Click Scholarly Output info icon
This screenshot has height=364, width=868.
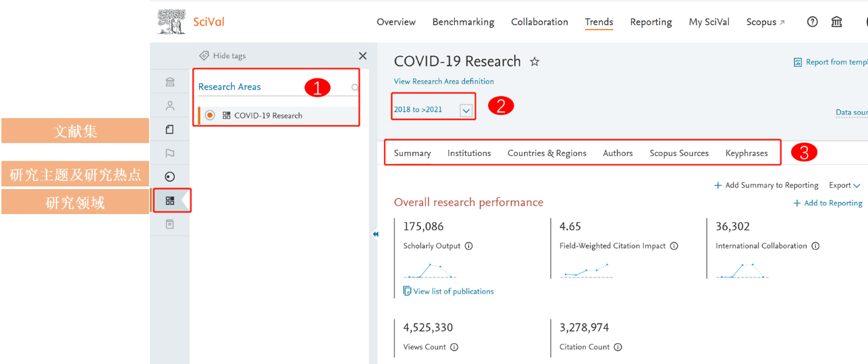[469, 246]
